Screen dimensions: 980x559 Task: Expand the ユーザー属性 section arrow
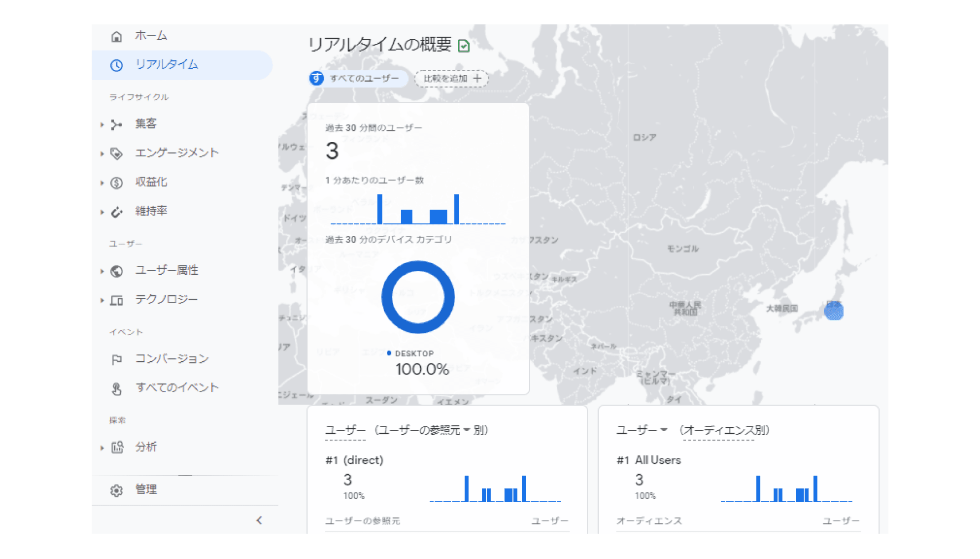[x=102, y=271]
